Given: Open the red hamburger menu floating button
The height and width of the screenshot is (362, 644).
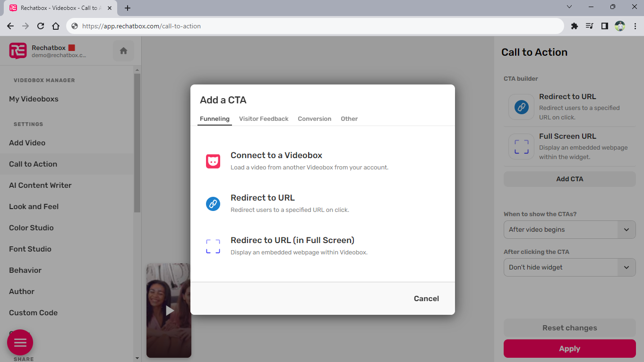Looking at the screenshot, I should coord(20,342).
